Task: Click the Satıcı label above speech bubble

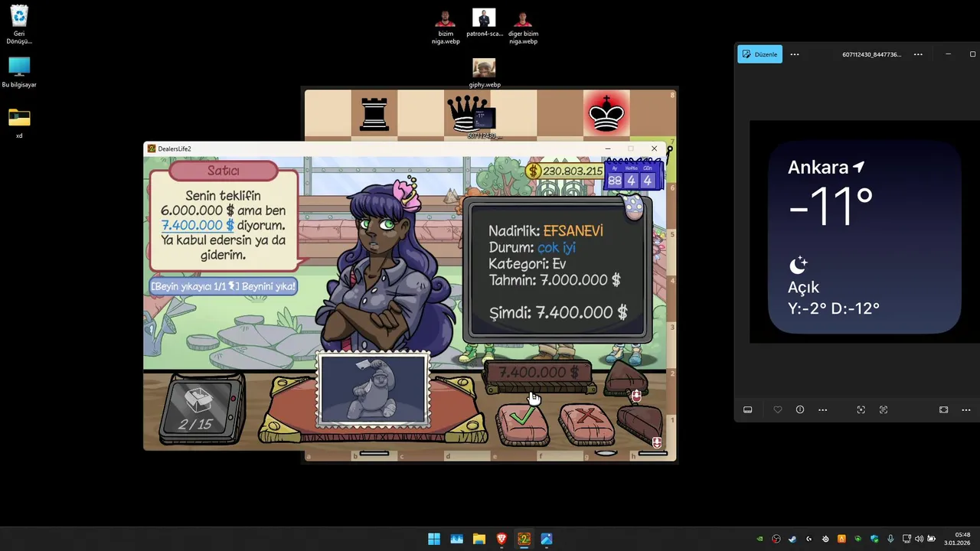Action: point(223,171)
